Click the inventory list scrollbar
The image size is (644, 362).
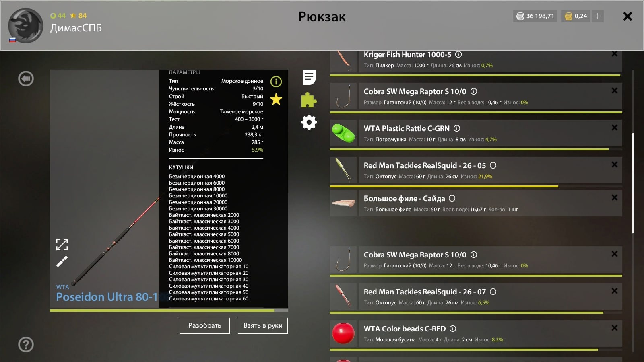point(633,183)
